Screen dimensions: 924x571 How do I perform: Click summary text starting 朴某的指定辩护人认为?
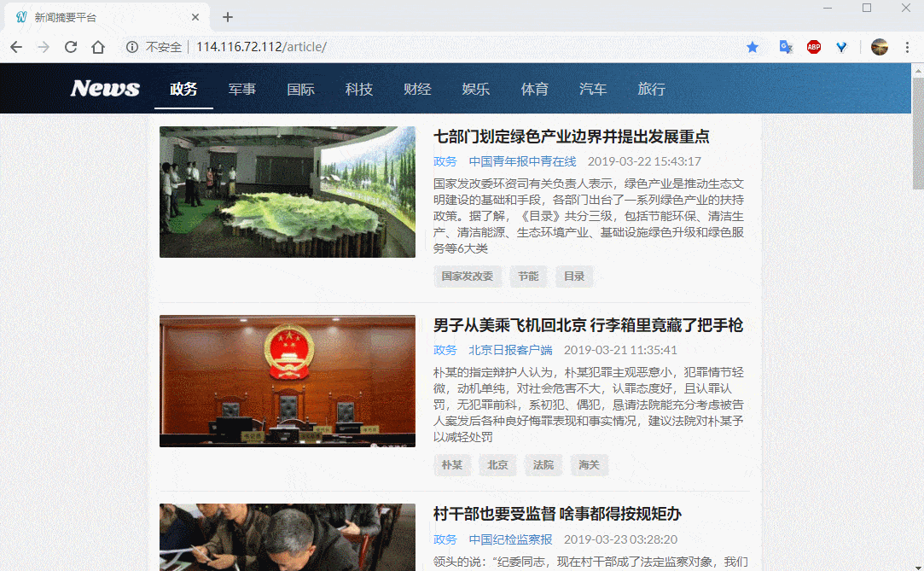point(588,405)
